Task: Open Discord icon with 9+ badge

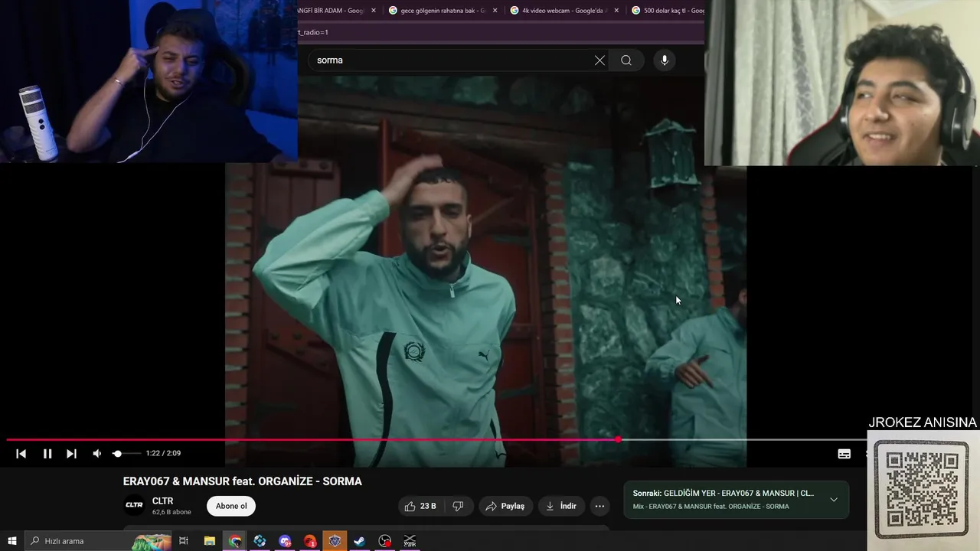Action: click(285, 541)
